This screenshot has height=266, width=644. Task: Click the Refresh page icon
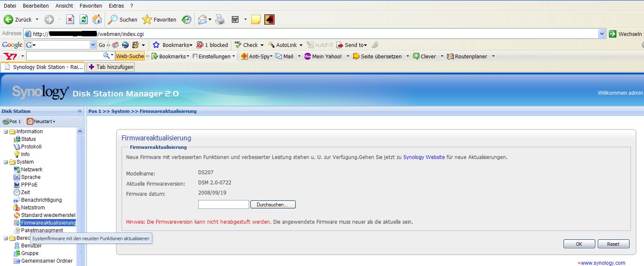84,19
